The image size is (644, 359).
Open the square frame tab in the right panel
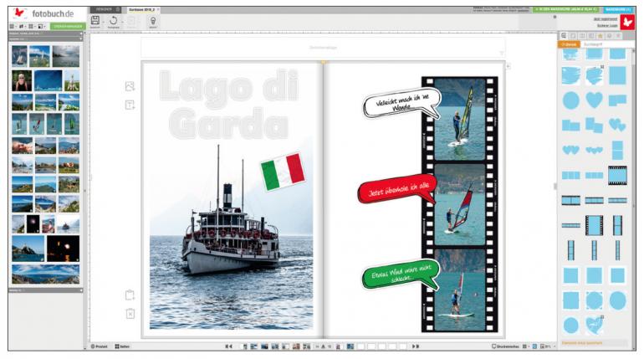[573, 36]
